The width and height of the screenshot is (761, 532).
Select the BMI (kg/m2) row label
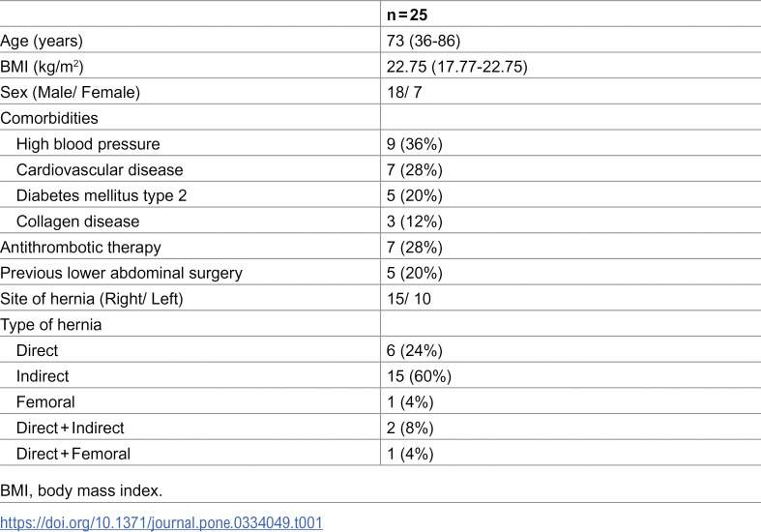42,67
